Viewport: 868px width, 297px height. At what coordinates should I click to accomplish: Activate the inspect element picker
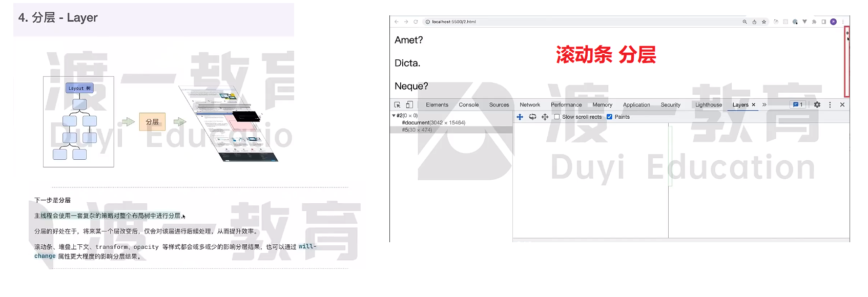397,104
